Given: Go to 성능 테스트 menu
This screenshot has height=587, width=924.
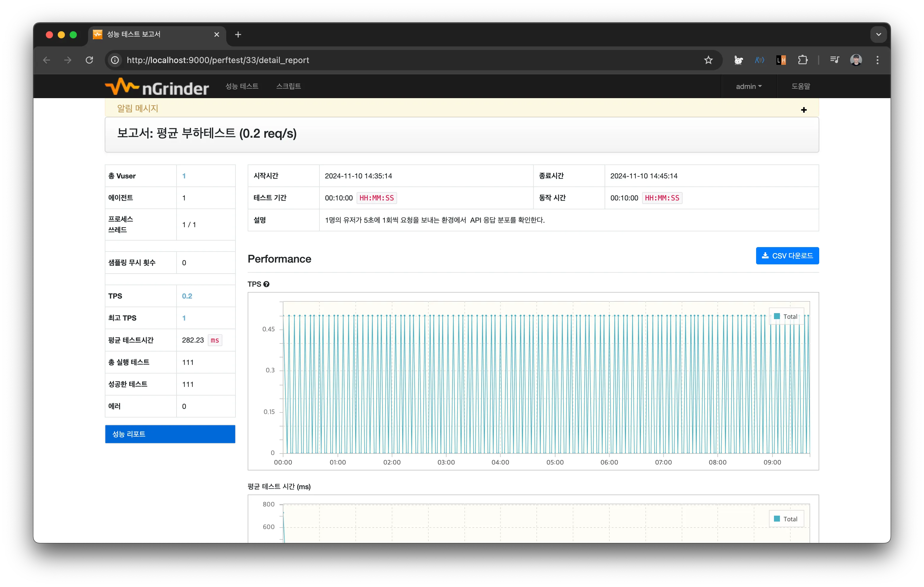Looking at the screenshot, I should 242,86.
